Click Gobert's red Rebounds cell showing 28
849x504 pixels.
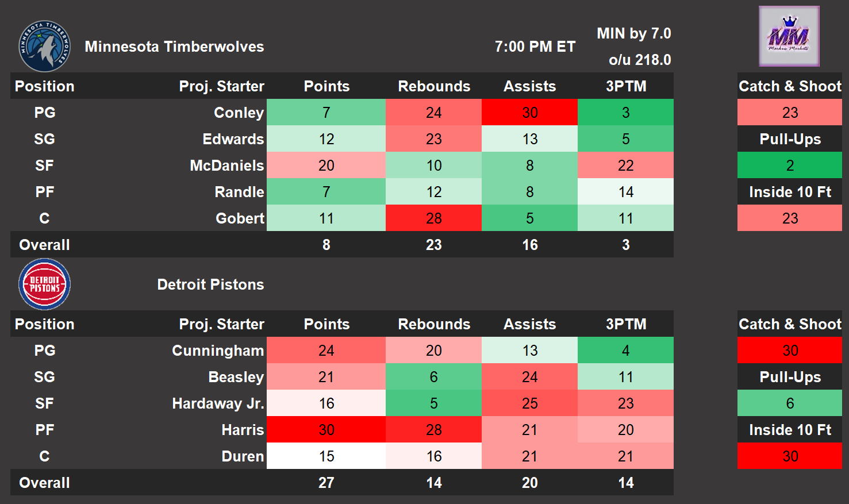coord(433,218)
